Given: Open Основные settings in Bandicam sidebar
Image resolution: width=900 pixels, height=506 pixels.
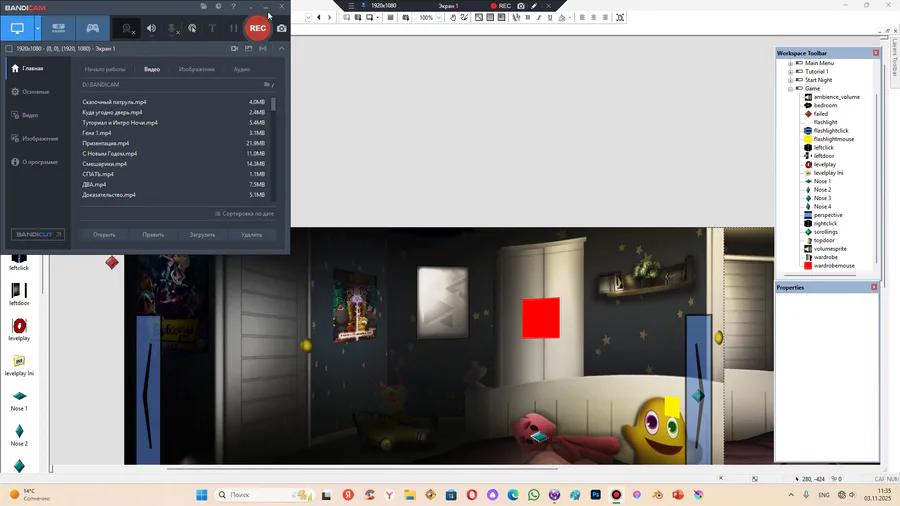Looking at the screenshot, I should coord(36,92).
